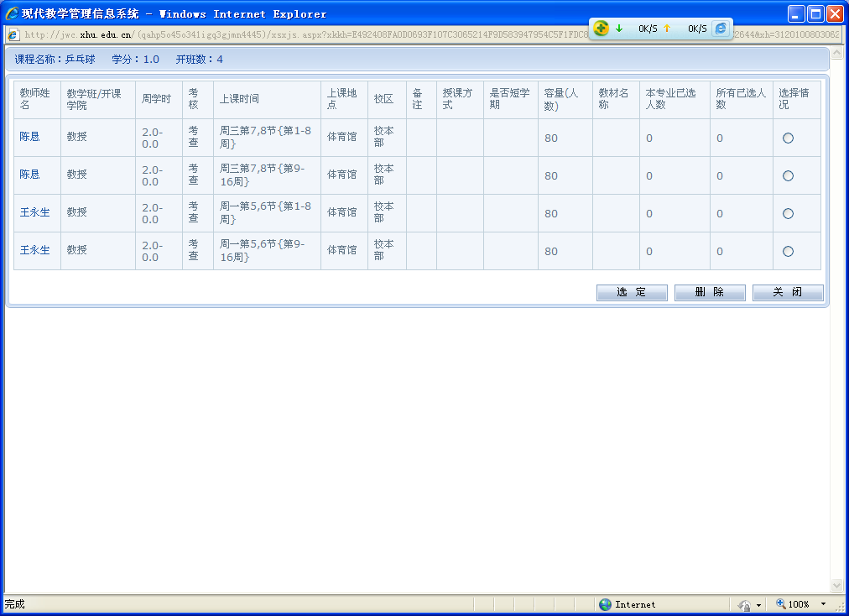
Task: Click the page icon in the address bar
Action: (x=13, y=34)
